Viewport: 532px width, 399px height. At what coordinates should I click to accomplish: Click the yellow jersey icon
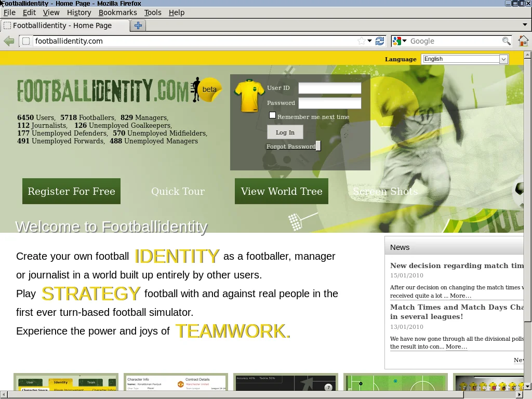coord(249,96)
